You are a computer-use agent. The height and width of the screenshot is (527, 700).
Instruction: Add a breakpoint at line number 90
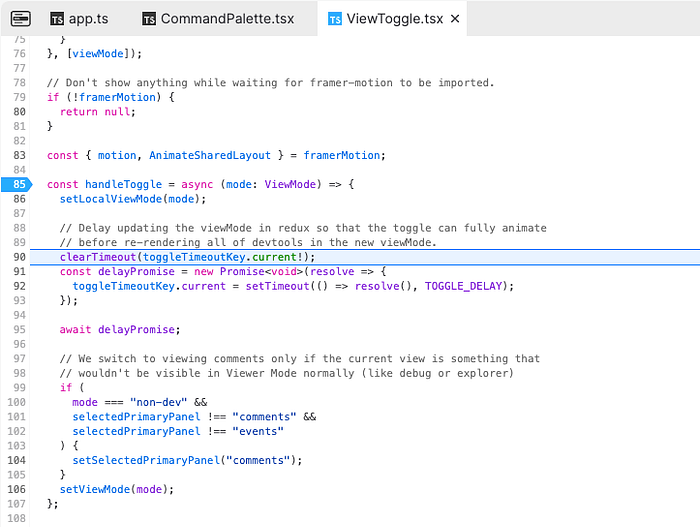(19, 257)
